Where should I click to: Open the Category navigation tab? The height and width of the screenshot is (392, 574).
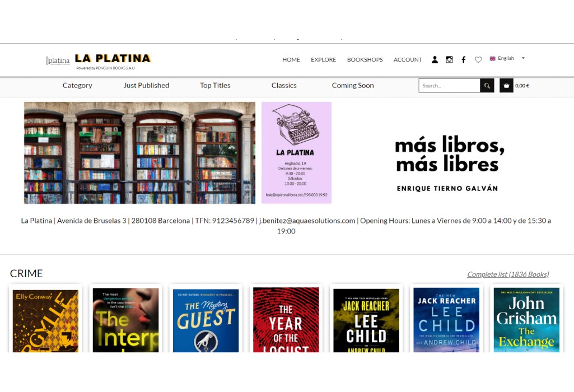(77, 85)
